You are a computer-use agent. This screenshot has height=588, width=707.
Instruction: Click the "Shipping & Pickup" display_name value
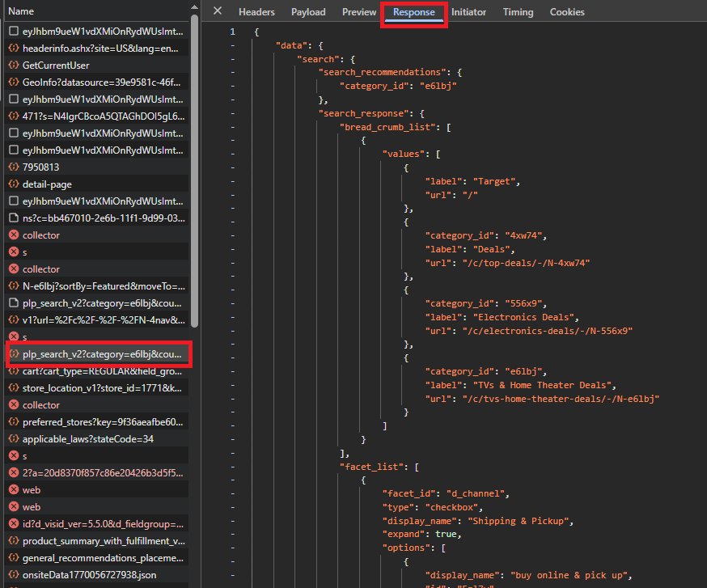tap(518, 521)
